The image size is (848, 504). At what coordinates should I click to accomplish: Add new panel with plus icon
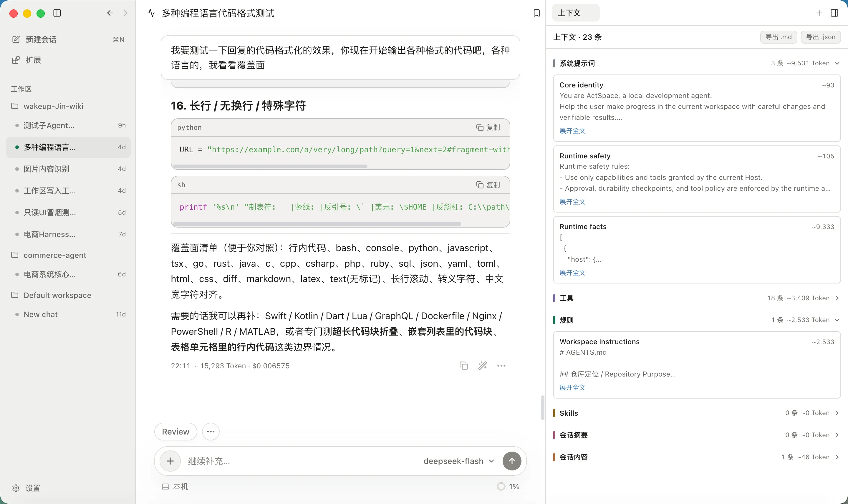point(819,13)
